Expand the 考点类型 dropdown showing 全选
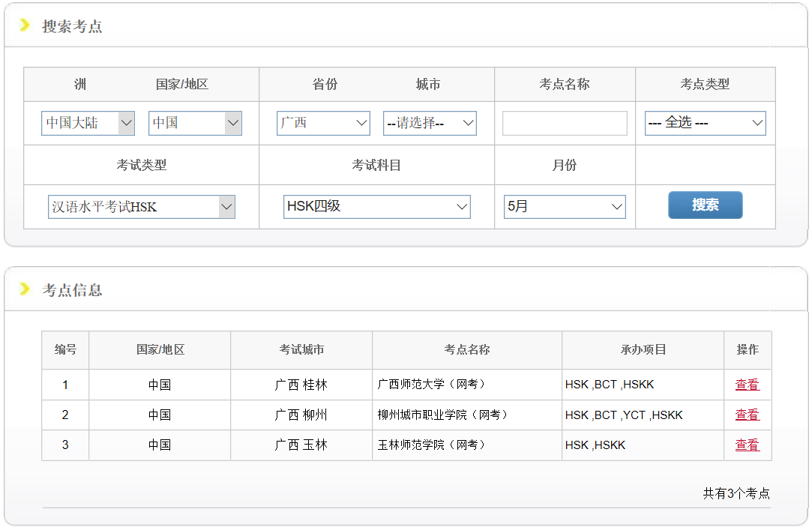Image resolution: width=812 pixels, height=527 pixels. (x=705, y=123)
